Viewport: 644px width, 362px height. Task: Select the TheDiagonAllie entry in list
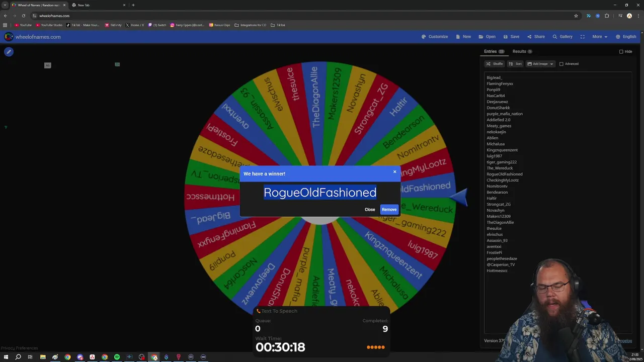tap(500, 222)
